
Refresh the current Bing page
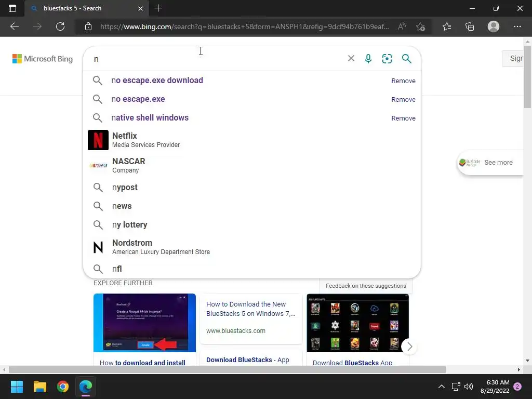[x=60, y=26]
